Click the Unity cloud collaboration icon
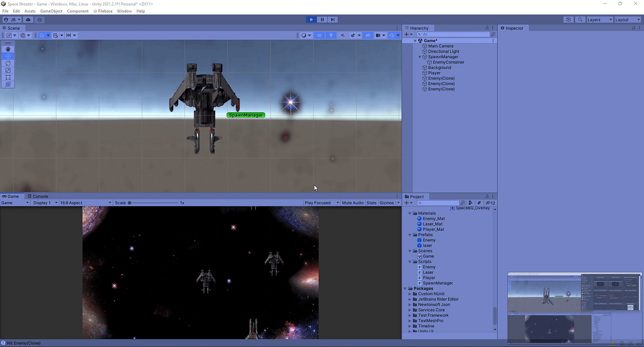This screenshot has width=644, height=347. (28, 19)
